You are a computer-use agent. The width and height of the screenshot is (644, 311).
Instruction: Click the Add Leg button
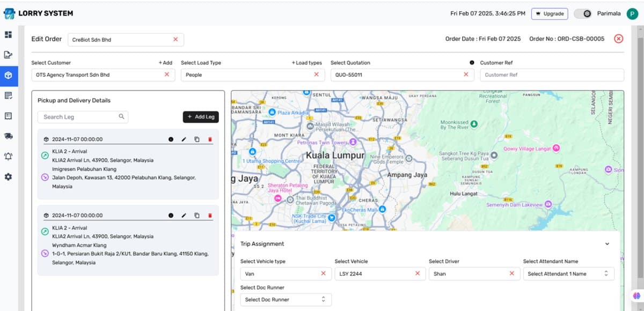click(x=201, y=117)
